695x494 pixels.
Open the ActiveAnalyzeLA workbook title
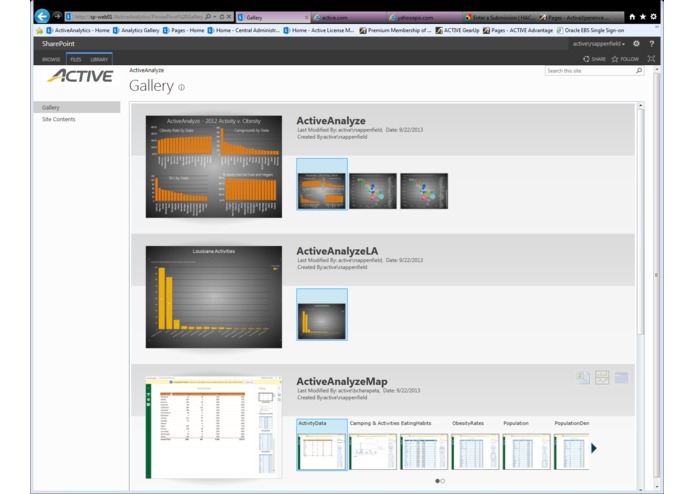(x=337, y=251)
